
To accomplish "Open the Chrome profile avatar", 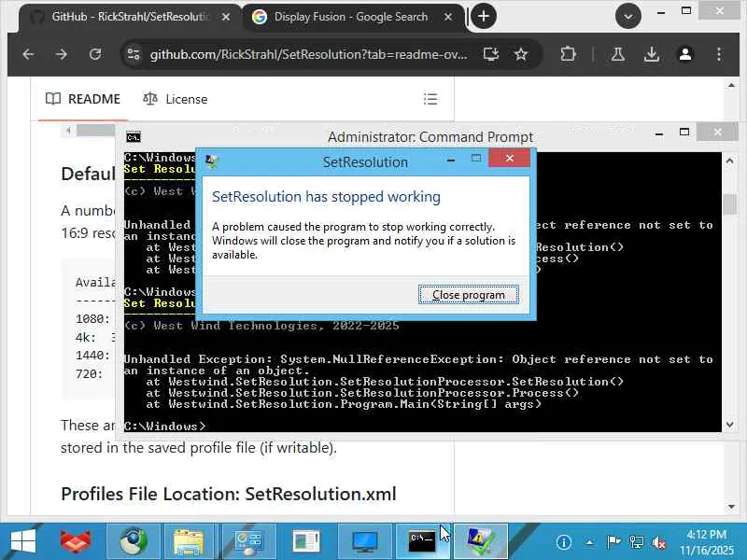I will 685,54.
